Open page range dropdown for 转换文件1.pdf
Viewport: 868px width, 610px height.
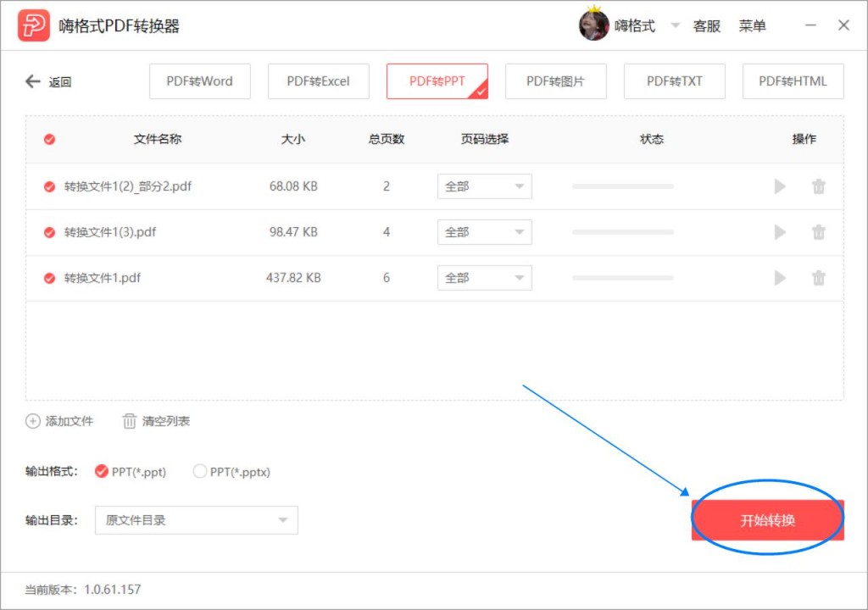(484, 278)
